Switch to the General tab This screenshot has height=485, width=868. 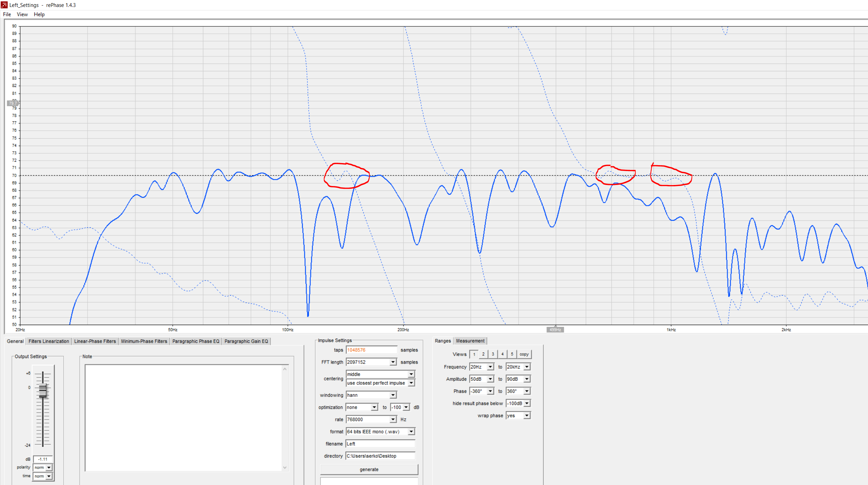click(x=15, y=341)
